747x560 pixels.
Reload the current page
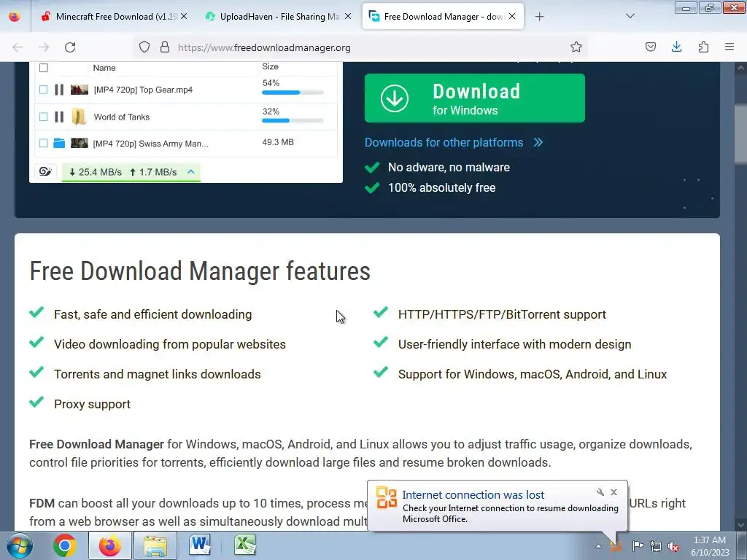point(70,47)
